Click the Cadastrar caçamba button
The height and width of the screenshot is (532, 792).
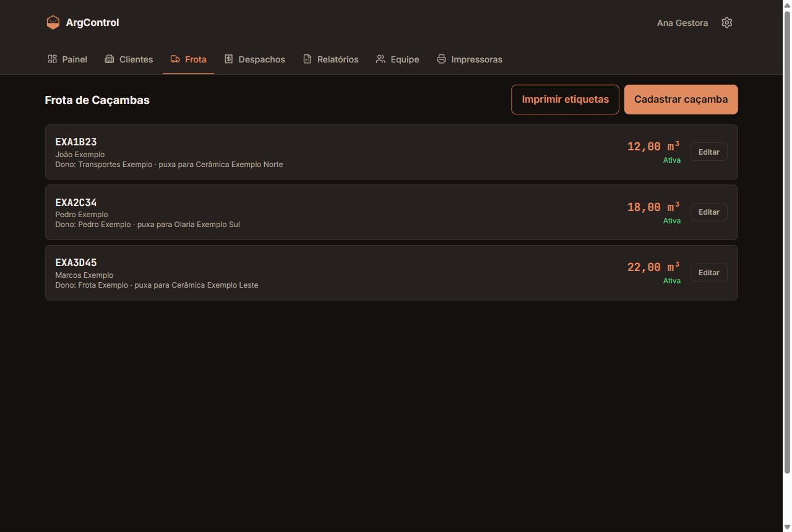[x=681, y=100]
